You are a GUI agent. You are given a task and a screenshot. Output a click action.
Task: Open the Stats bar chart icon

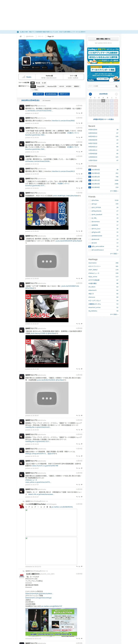(23, 77)
